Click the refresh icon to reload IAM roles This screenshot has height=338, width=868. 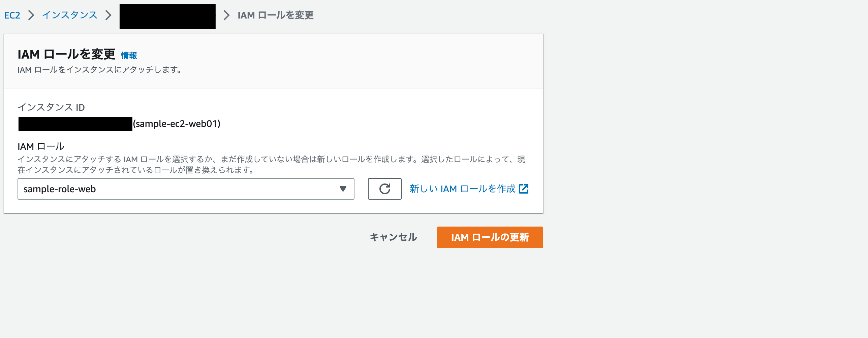pyautogui.click(x=384, y=189)
